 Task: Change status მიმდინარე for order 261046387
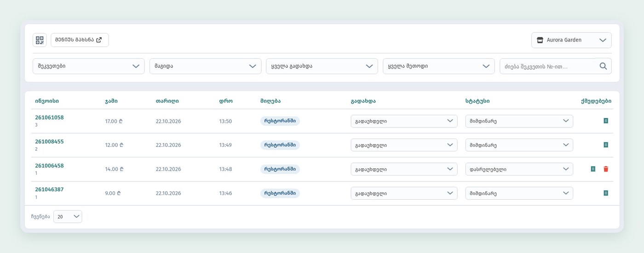click(x=519, y=193)
